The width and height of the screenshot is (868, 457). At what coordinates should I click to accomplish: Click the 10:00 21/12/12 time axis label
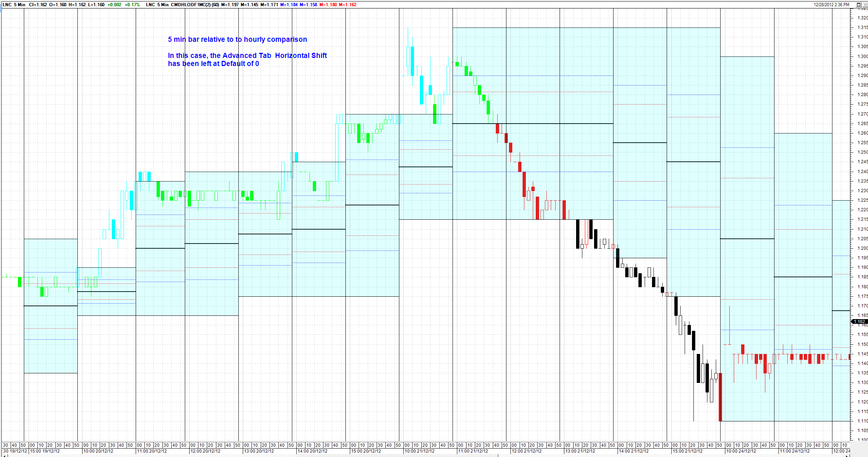point(419,451)
